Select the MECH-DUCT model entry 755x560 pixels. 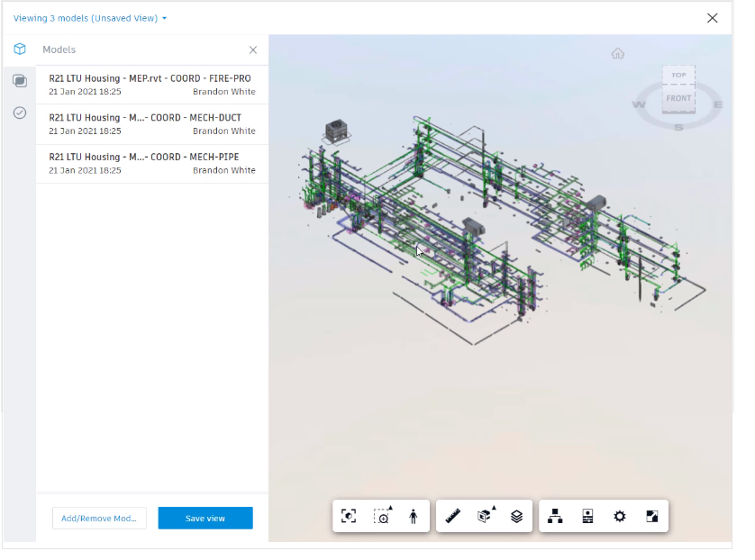pos(151,123)
